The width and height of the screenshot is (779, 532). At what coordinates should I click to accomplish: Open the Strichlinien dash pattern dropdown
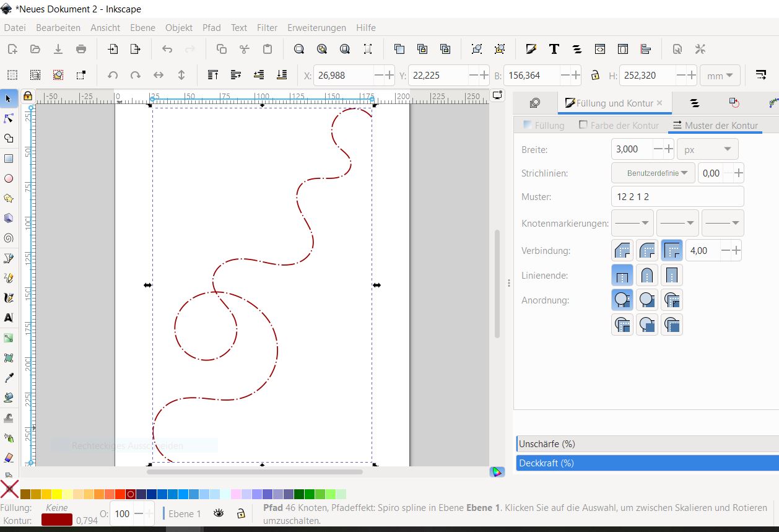[x=653, y=173]
